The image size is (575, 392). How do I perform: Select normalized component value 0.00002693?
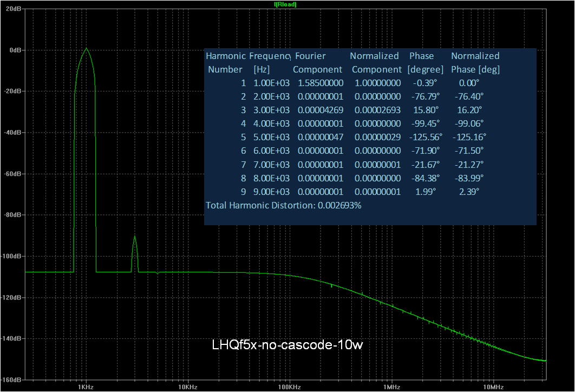[x=378, y=110]
